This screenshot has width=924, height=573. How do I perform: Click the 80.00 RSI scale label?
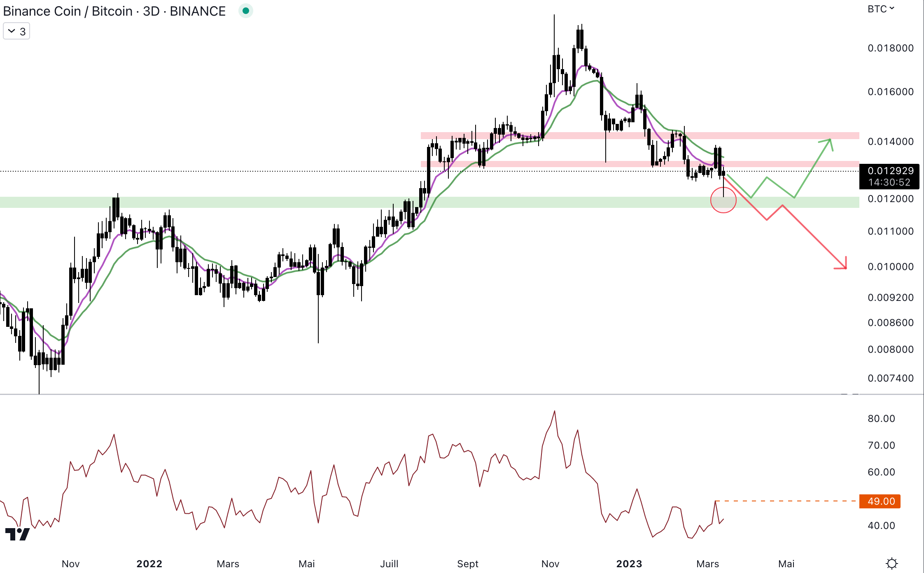point(881,419)
